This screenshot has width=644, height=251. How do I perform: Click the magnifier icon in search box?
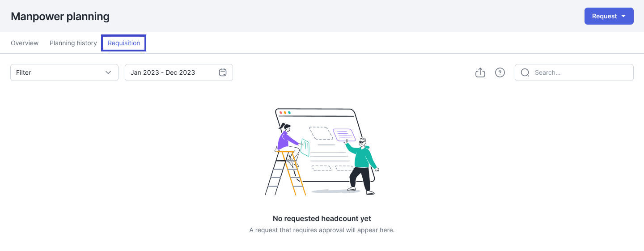[x=525, y=72]
